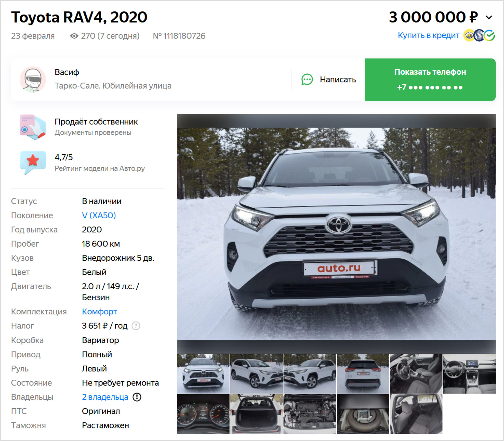Click the gearbox value 'Вариатор'
The width and height of the screenshot is (504, 441).
pyautogui.click(x=101, y=340)
